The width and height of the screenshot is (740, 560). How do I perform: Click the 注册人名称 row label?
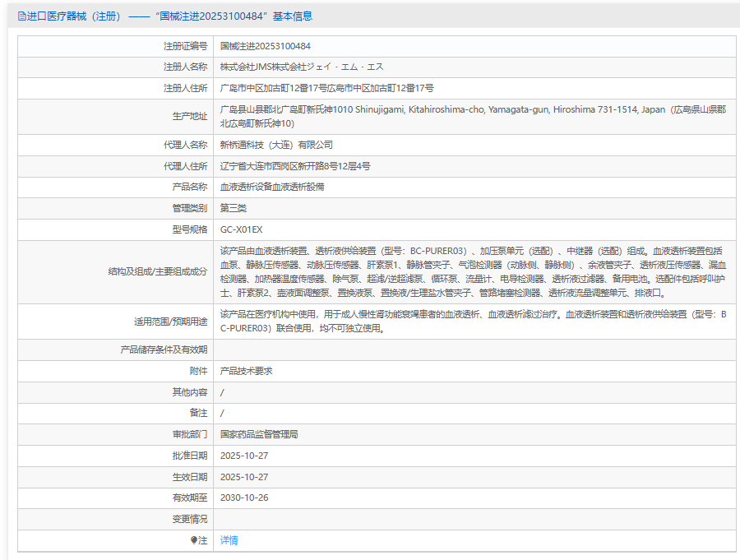point(185,67)
